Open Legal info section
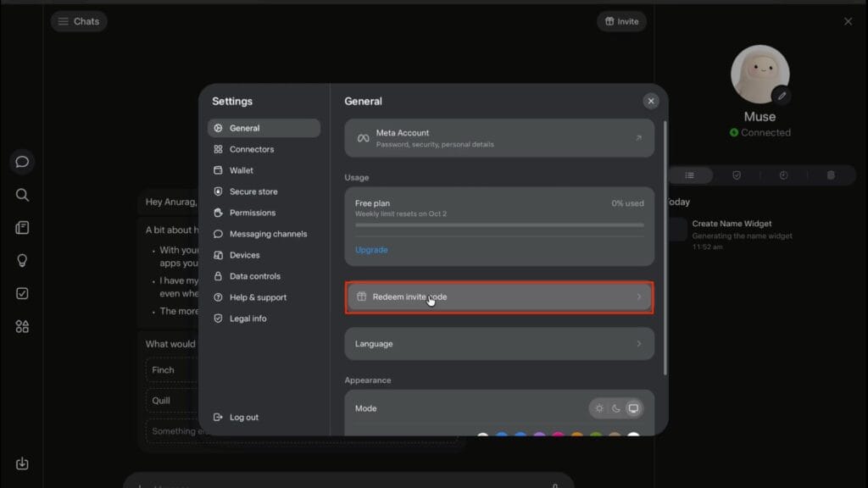The height and width of the screenshot is (488, 868). 264,319
